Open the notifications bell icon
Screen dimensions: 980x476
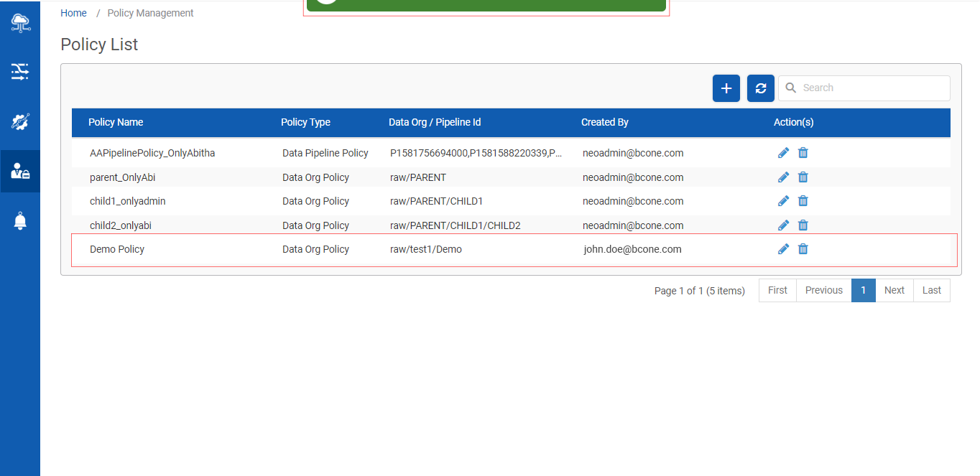pyautogui.click(x=20, y=221)
